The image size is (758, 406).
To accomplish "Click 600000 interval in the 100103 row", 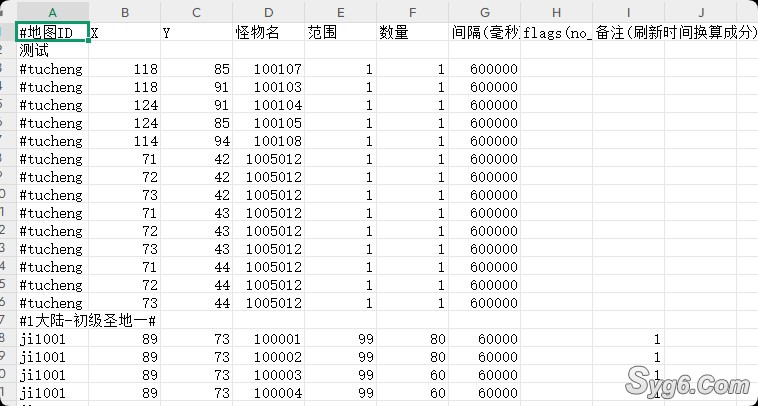I will pyautogui.click(x=484, y=87).
